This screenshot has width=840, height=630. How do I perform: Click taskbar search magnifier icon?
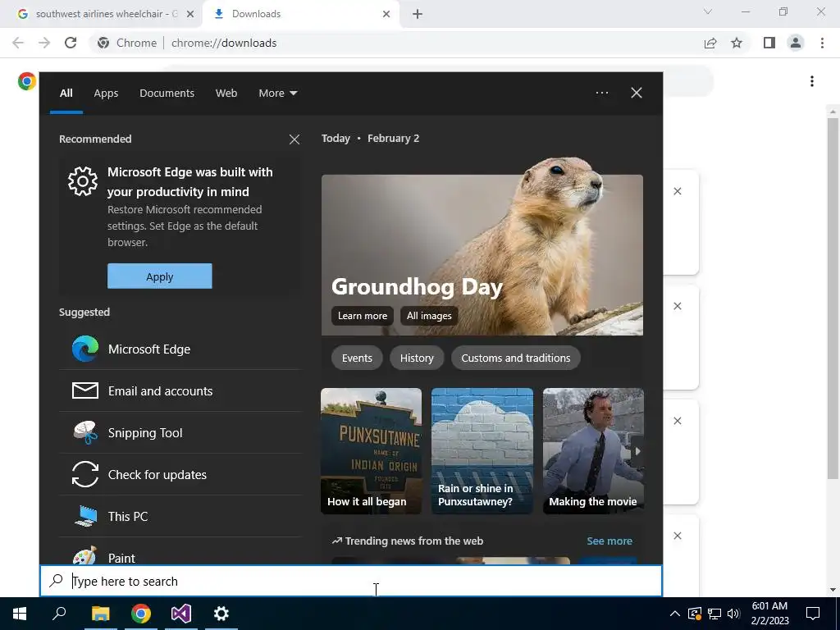click(x=59, y=614)
